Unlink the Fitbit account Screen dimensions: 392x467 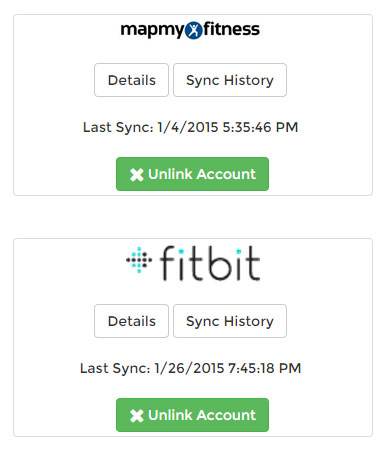192,415
